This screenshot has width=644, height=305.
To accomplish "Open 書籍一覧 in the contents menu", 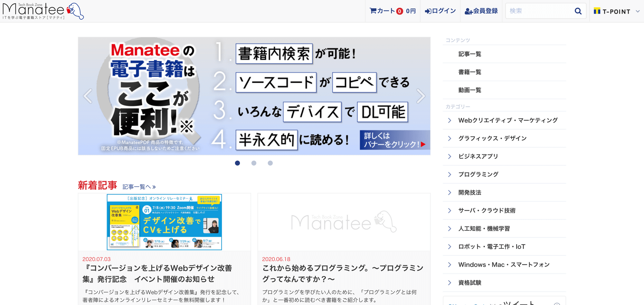I will click(x=470, y=72).
